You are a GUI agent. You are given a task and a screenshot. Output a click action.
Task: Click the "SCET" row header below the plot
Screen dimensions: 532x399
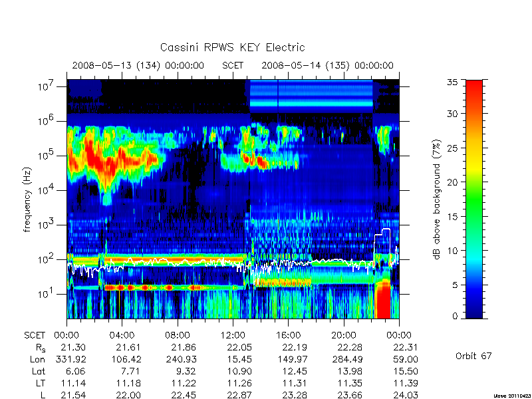pyautogui.click(x=35, y=336)
